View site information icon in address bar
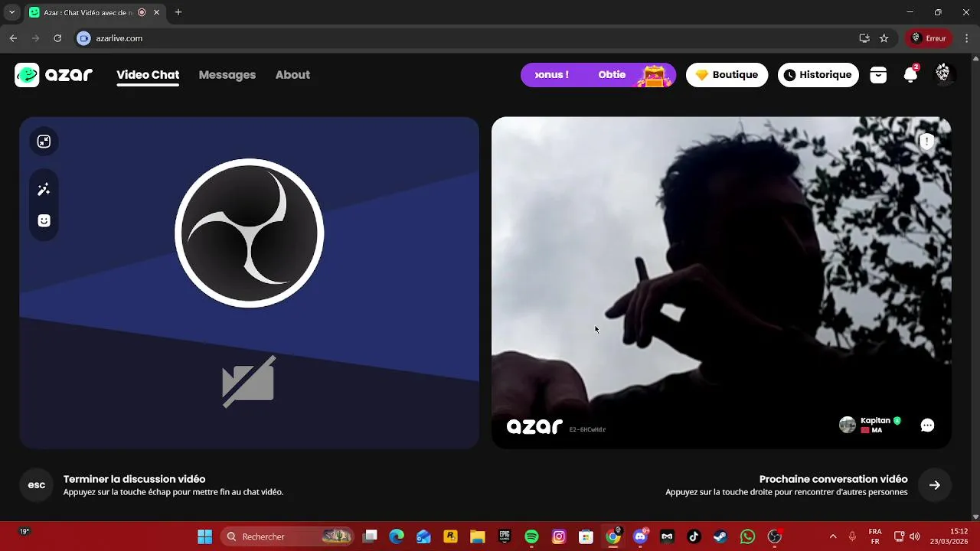Viewport: 980px width, 551px height. [84, 38]
